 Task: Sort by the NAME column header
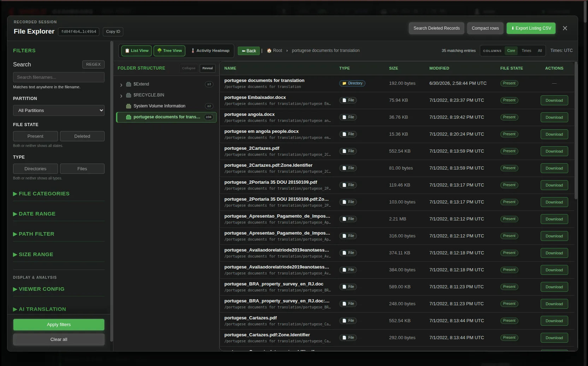[230, 68]
